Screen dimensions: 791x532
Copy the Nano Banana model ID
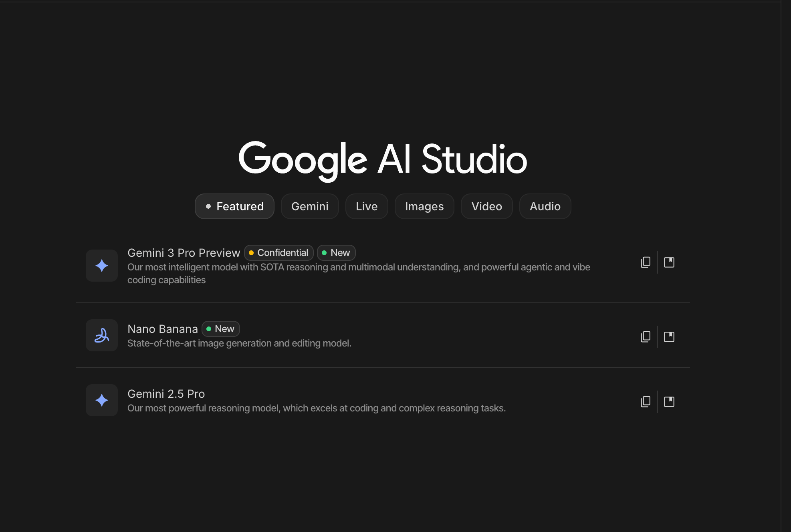coord(646,337)
